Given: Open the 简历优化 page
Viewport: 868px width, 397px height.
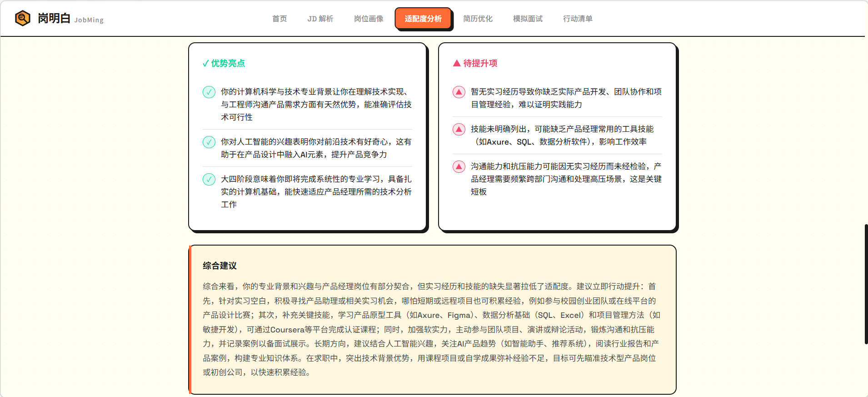Looking at the screenshot, I should [478, 19].
